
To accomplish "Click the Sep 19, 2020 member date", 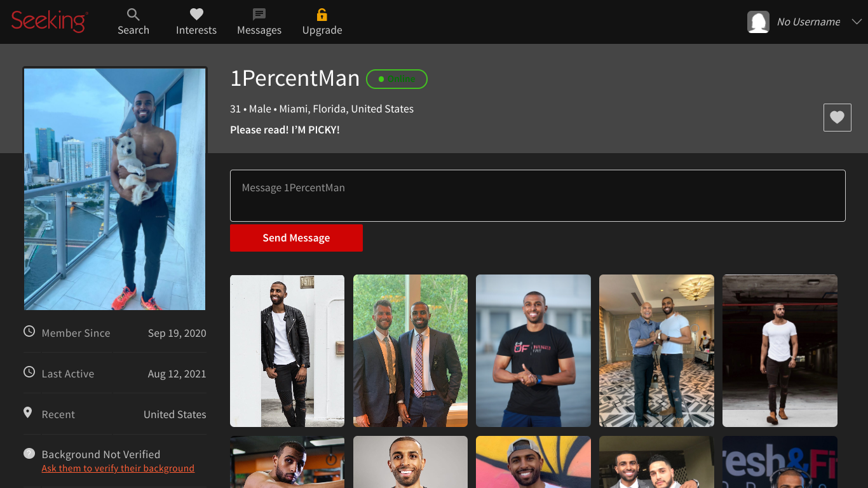I will pos(177,333).
